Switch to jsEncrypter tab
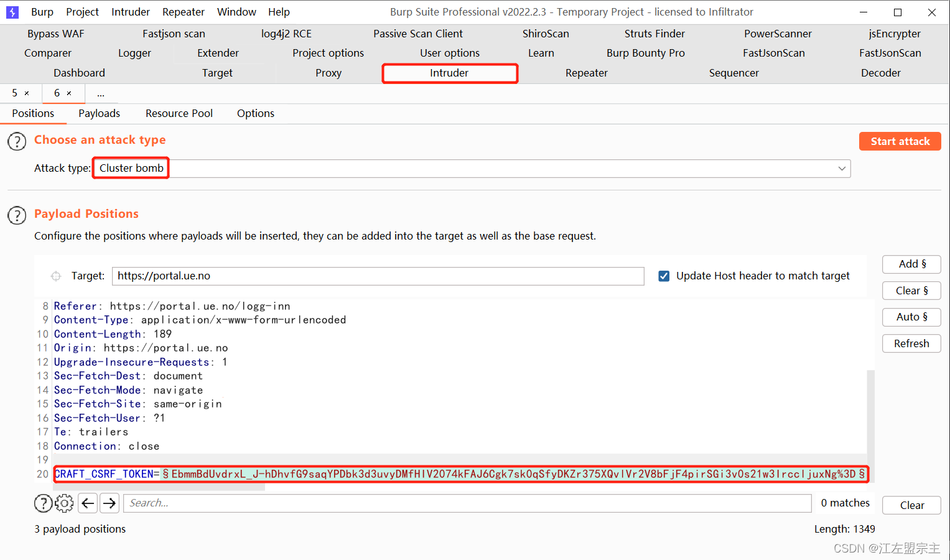Viewport: 950px width, 560px height. (x=895, y=34)
